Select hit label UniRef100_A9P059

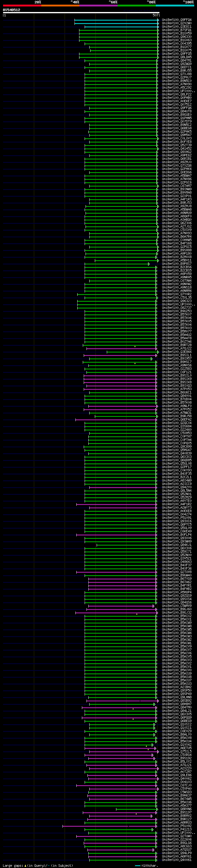tap(177, 274)
